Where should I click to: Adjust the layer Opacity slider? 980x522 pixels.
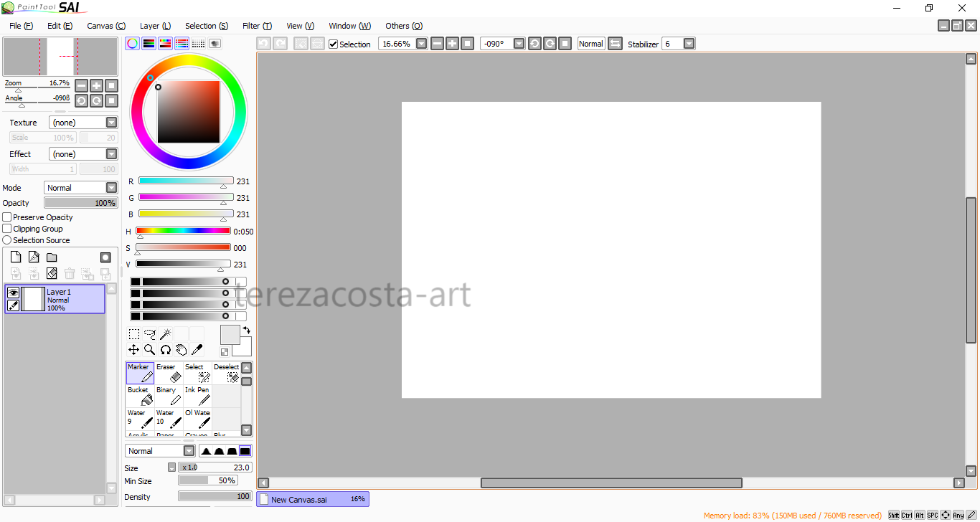[x=81, y=203]
